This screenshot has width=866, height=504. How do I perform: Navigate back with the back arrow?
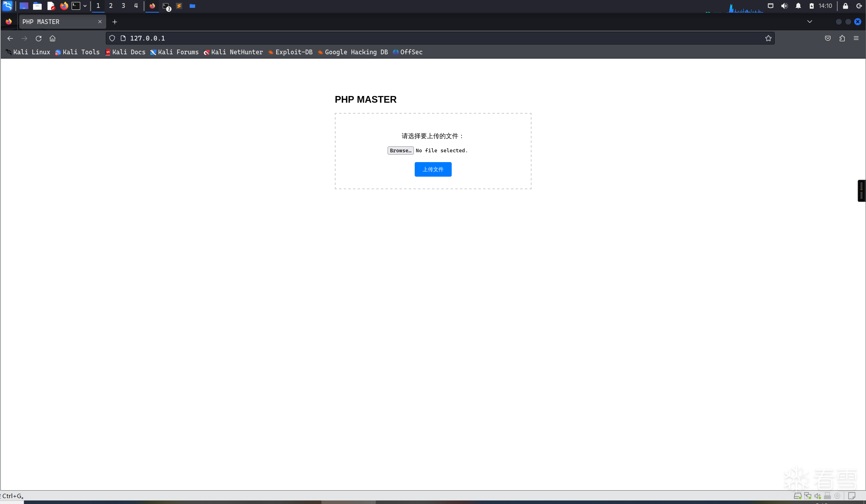tap(10, 38)
